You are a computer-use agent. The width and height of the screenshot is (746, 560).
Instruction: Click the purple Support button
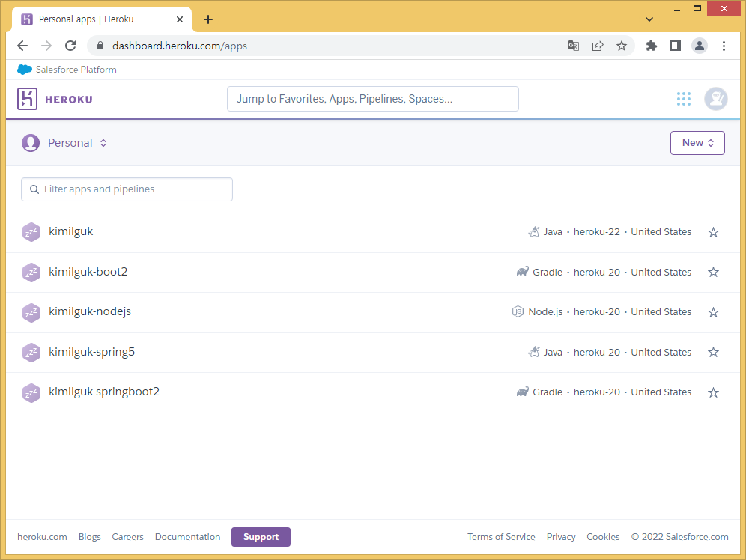[261, 537]
